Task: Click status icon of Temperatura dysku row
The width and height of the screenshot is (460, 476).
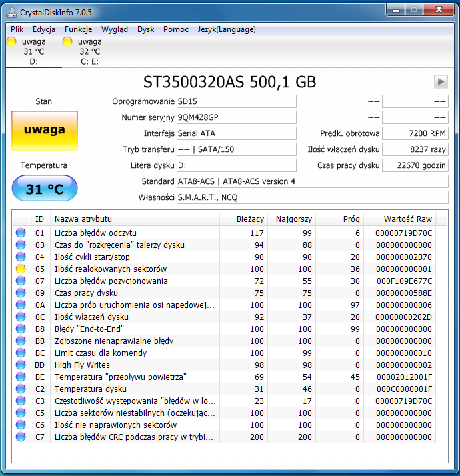Action: pyautogui.click(x=21, y=389)
